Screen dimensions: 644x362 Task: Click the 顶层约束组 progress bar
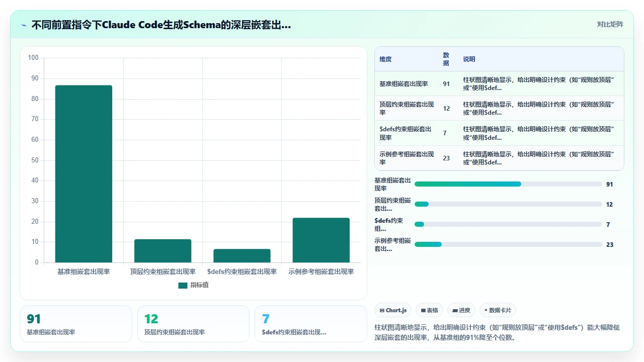[x=508, y=204]
